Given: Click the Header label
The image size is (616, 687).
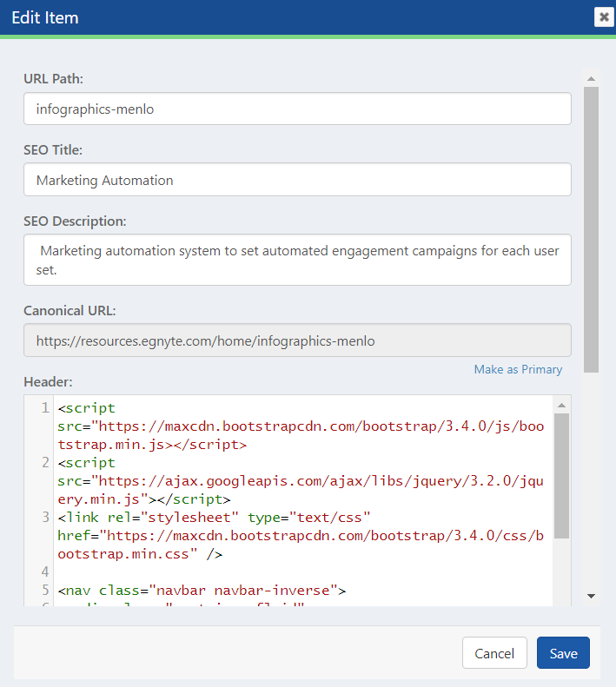Looking at the screenshot, I should coord(49,381).
